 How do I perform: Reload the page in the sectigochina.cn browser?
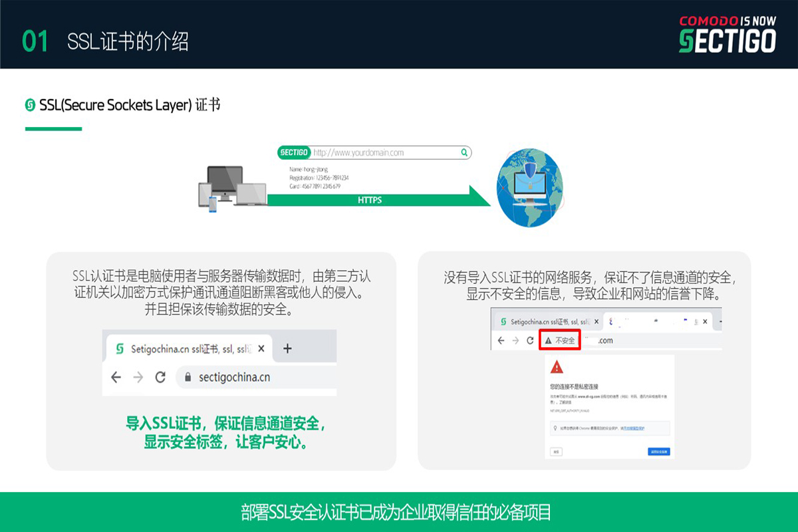click(160, 378)
